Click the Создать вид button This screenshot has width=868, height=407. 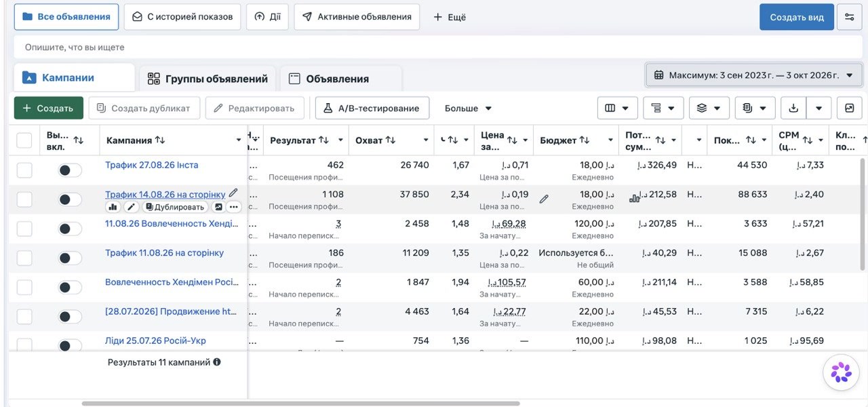pyautogui.click(x=797, y=17)
